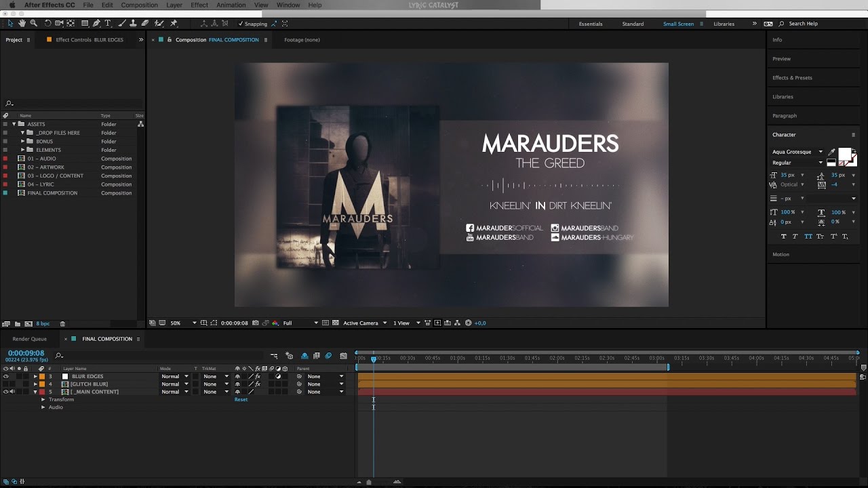Screen dimensions: 868x488
Task: Select the Unified Camera tool
Action: click(x=59, y=23)
